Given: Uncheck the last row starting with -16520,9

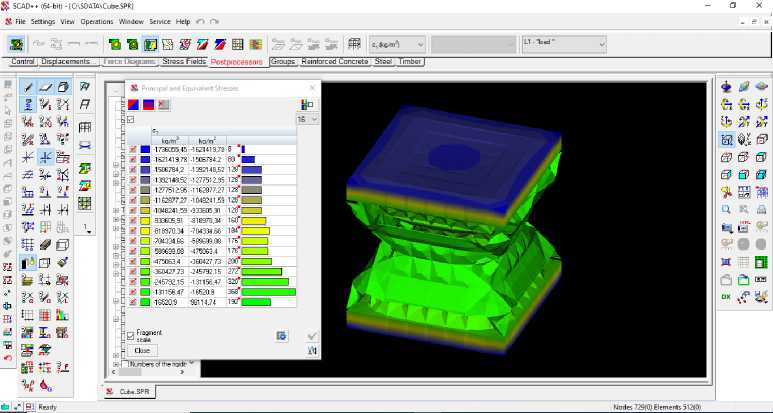Looking at the screenshot, I should point(133,302).
